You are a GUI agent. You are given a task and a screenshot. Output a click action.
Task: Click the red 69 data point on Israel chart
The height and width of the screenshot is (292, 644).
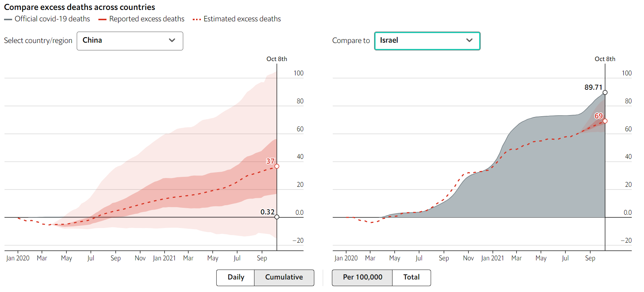(x=605, y=121)
